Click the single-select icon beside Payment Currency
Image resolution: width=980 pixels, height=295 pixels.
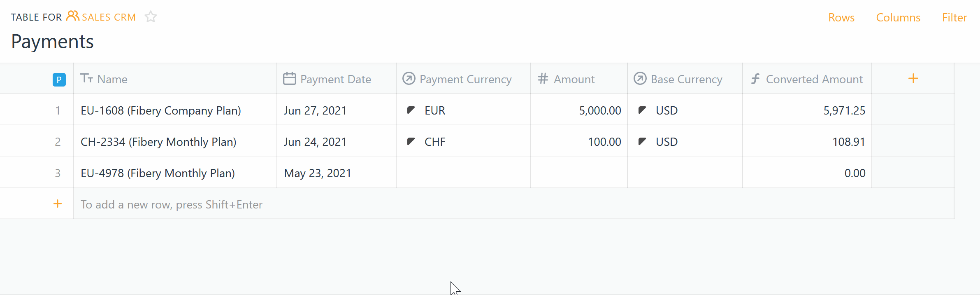pyautogui.click(x=408, y=79)
